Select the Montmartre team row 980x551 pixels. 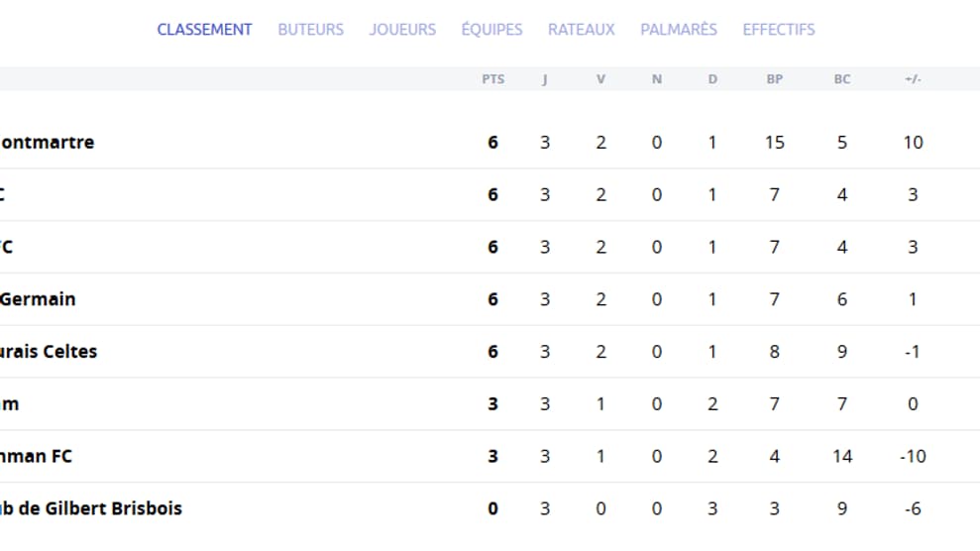490,143
